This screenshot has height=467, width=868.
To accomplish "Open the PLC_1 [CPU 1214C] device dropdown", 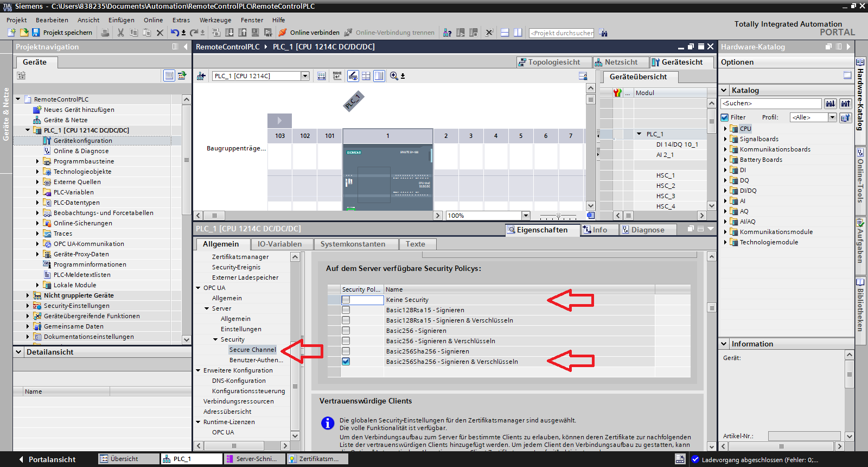I will click(x=305, y=76).
